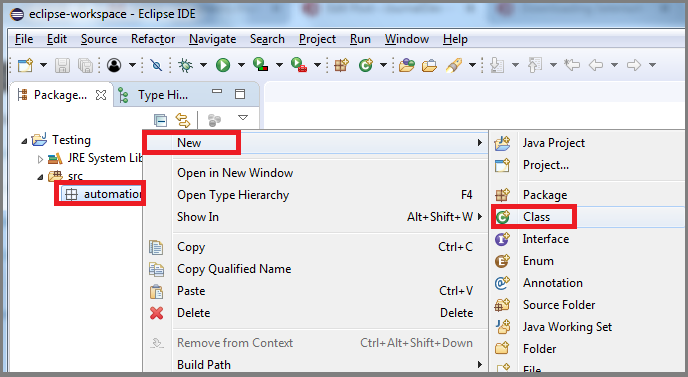Click the Skip All Breakpoints icon

pyautogui.click(x=156, y=65)
